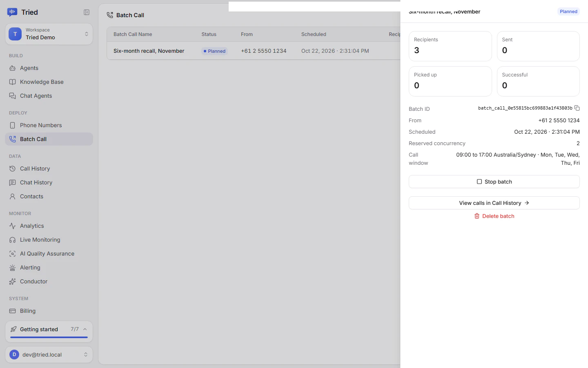This screenshot has width=588, height=368.
Task: View calls in Call History
Action: click(494, 203)
